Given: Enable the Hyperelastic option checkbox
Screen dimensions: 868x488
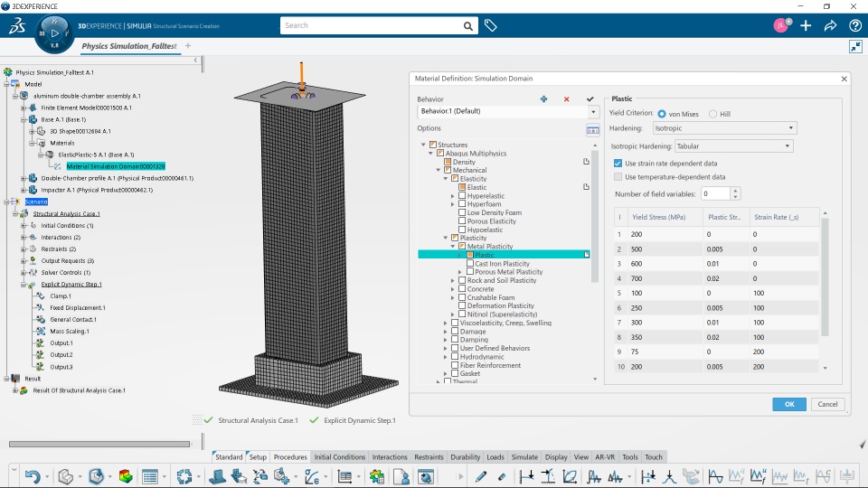Looking at the screenshot, I should click(463, 196).
